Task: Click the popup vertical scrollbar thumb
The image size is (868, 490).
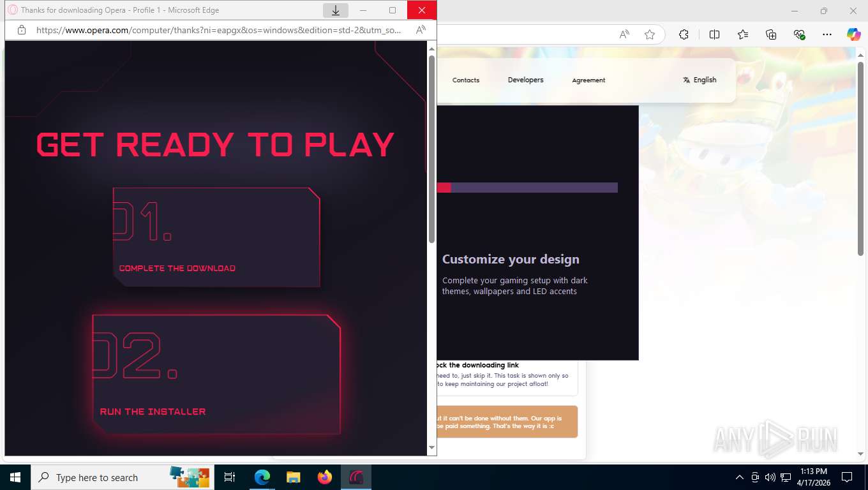Action: point(431,149)
